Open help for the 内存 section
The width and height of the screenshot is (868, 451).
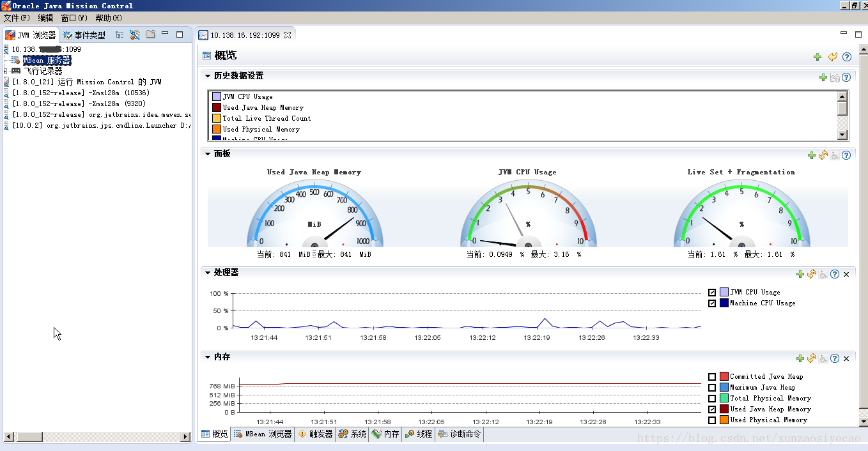(835, 358)
